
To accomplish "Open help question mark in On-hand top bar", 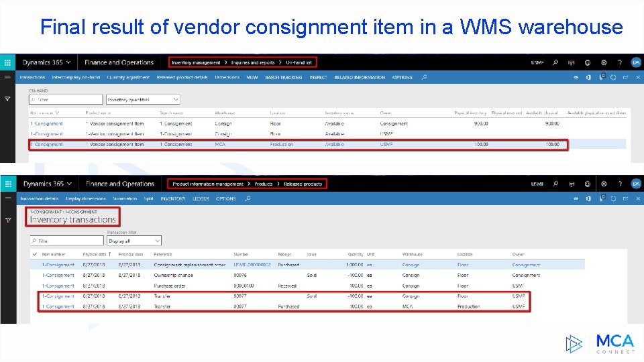I will pyautogui.click(x=620, y=62).
